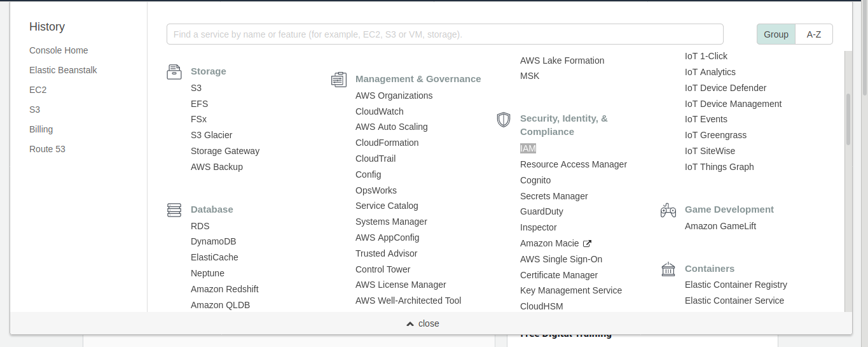Open RDS service
This screenshot has width=868, height=347.
coord(200,226)
